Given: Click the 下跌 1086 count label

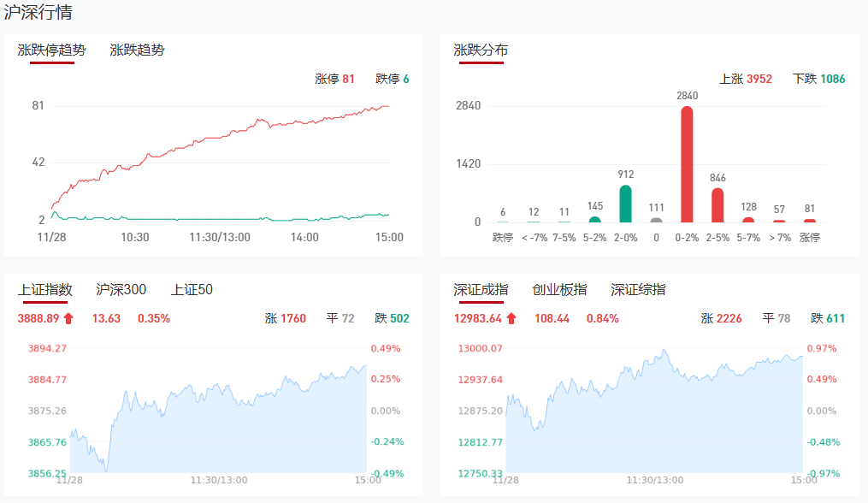Looking at the screenshot, I should click(x=818, y=79).
